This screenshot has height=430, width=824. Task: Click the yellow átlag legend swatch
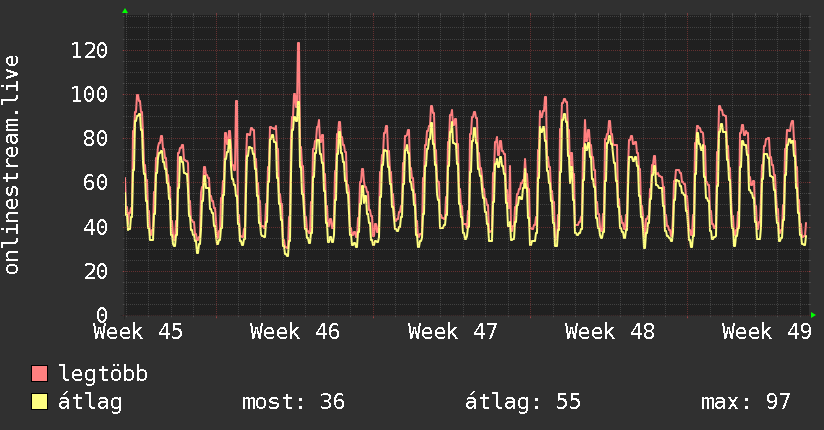pyautogui.click(x=39, y=402)
